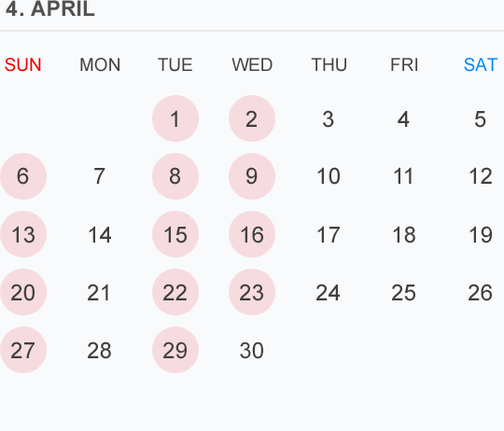This screenshot has width=504, height=431.
Task: Select highlighted date 16
Action: click(x=252, y=234)
